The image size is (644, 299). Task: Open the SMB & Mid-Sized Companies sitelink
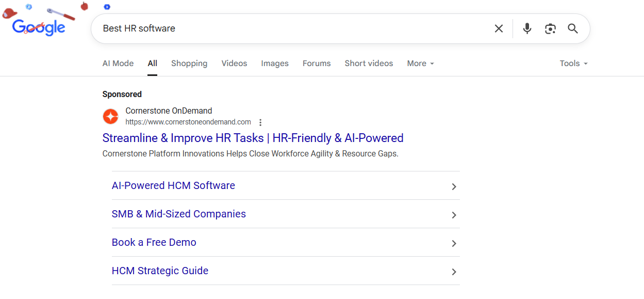pos(178,214)
